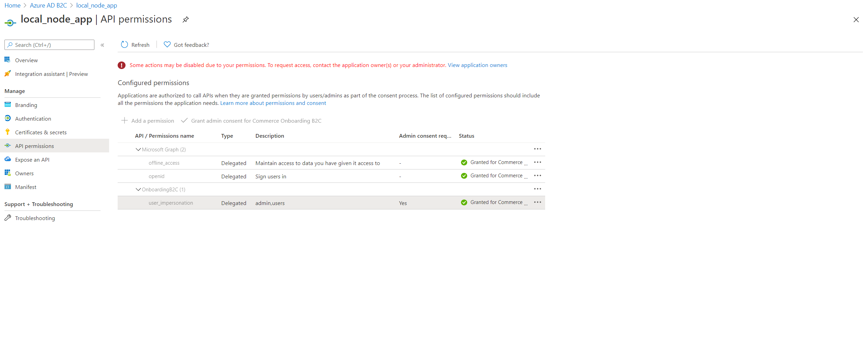Click the Type column header
The width and height of the screenshot is (868, 341).
227,136
